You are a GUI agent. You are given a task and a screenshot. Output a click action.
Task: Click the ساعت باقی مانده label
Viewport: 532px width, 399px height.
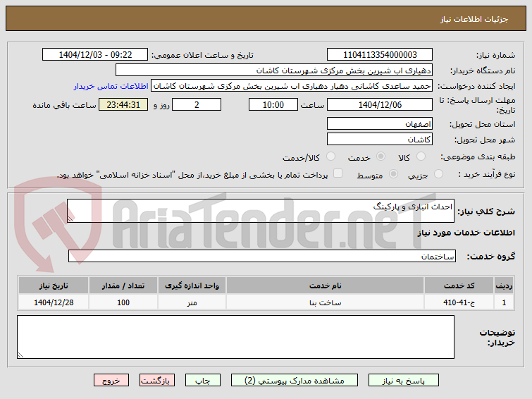point(64,105)
